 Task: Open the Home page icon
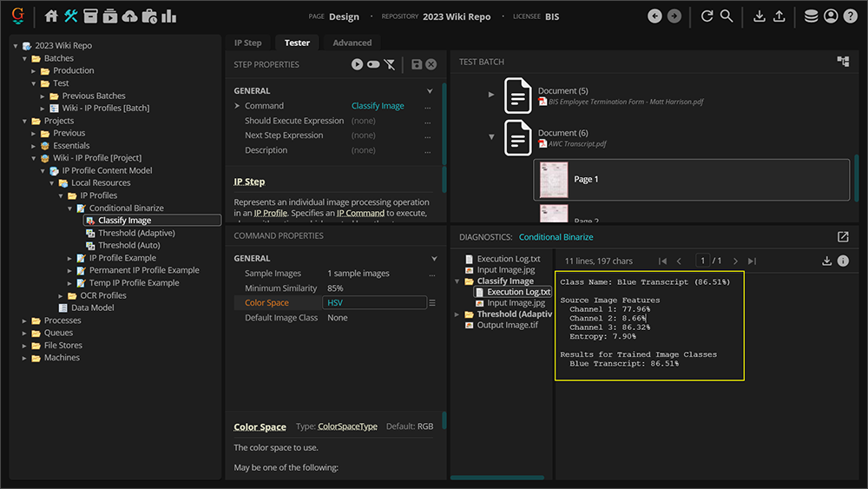pyautogui.click(x=51, y=16)
